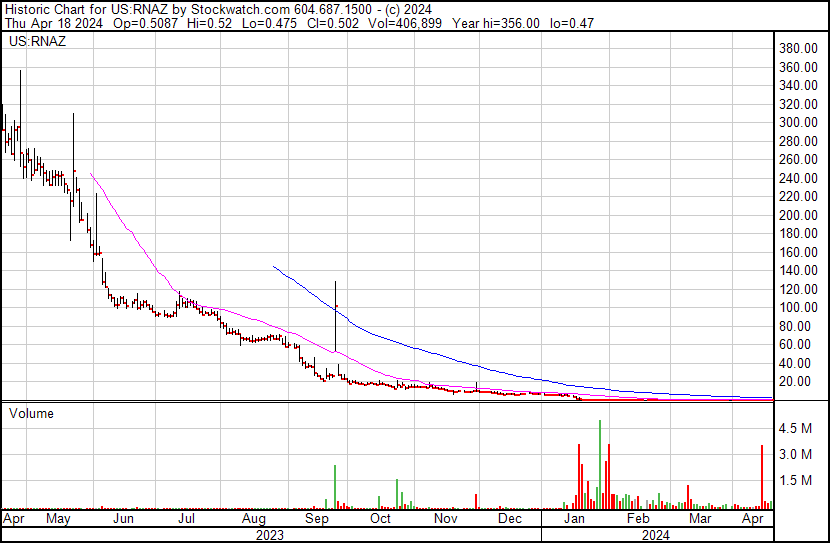
Task: Click the 200.00 price axis label
Action: point(799,215)
